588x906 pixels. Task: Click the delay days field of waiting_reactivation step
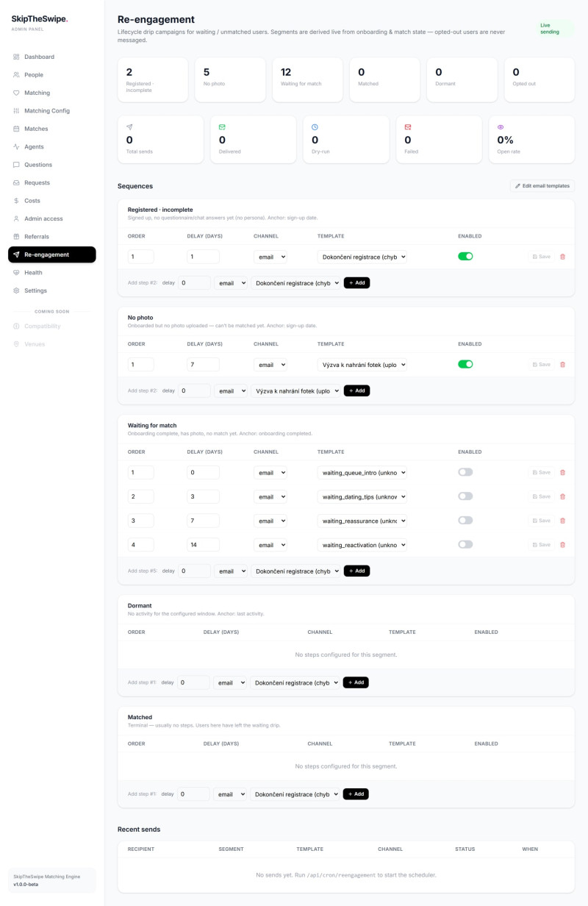204,545
